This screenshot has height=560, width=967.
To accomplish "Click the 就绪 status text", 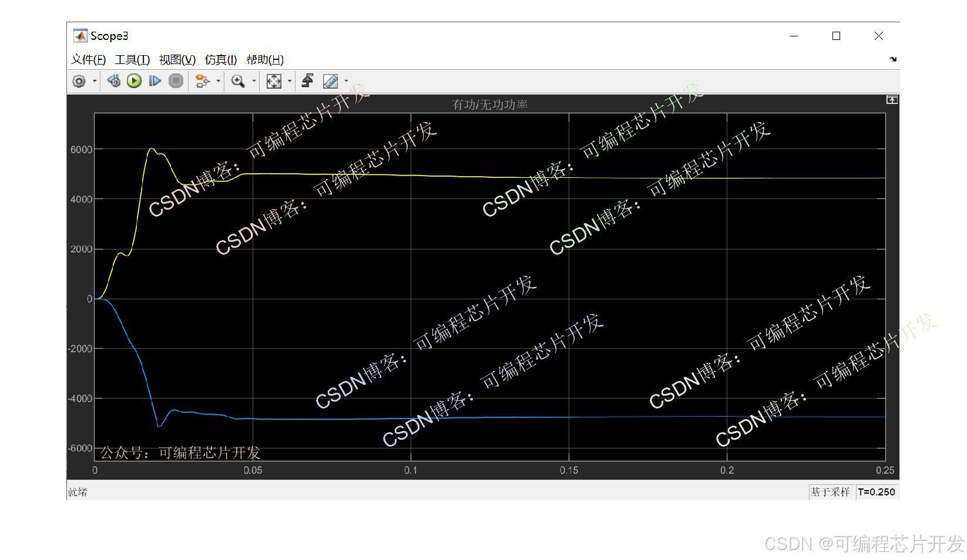I will [x=78, y=492].
